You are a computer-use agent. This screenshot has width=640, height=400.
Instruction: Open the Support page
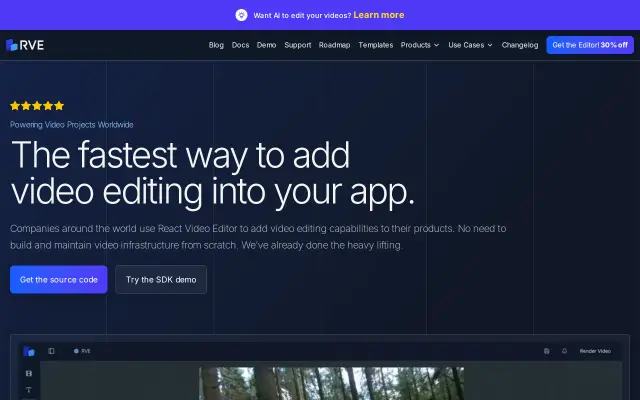298,45
